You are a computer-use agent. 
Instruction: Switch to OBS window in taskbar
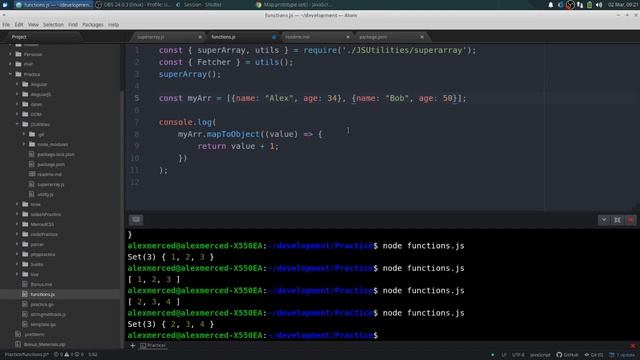133,5
